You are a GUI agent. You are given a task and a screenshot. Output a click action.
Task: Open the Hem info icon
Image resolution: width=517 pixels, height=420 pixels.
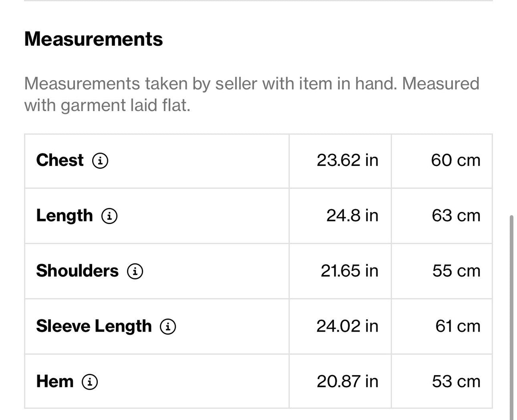coord(90,382)
